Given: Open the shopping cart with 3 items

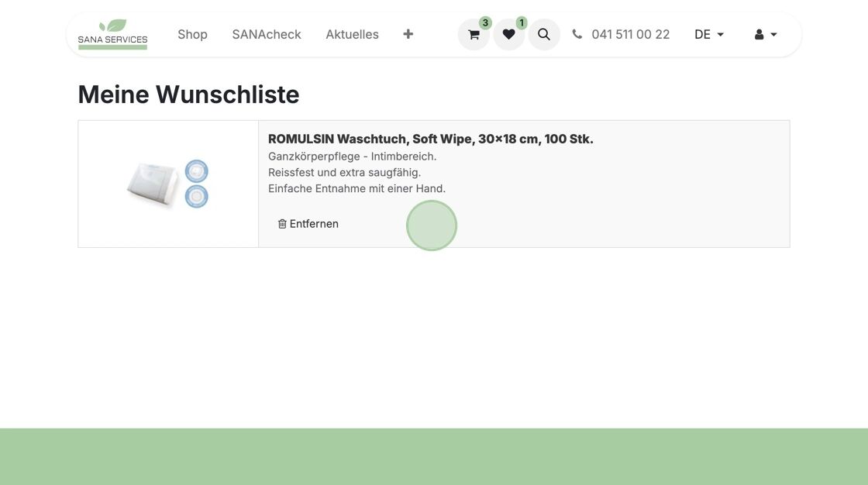Looking at the screenshot, I should click(474, 35).
